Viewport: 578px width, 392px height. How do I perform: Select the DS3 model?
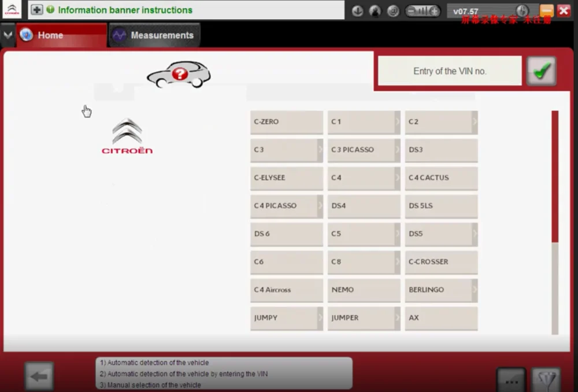tap(441, 150)
